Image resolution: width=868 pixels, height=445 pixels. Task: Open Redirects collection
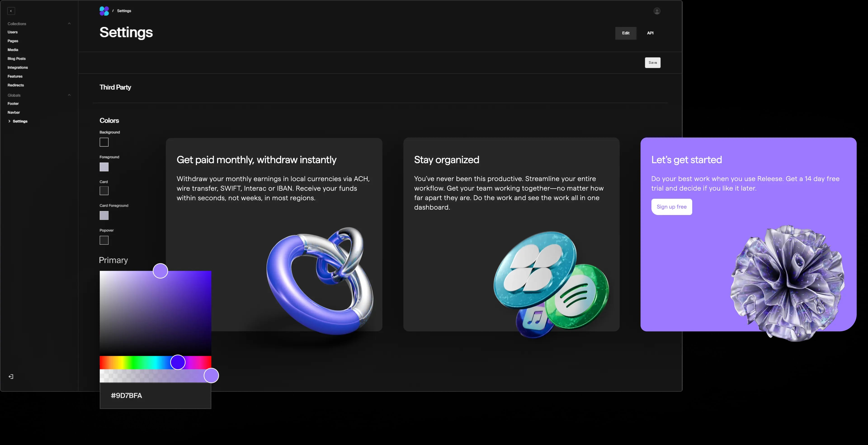point(16,85)
